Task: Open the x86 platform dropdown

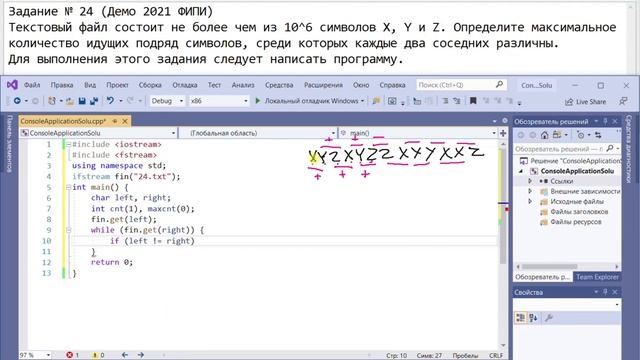Action: (x=219, y=101)
